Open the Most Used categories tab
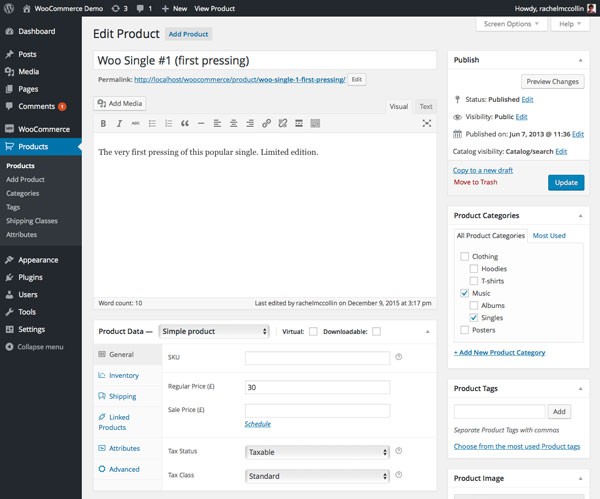The width and height of the screenshot is (600, 499). click(x=549, y=235)
